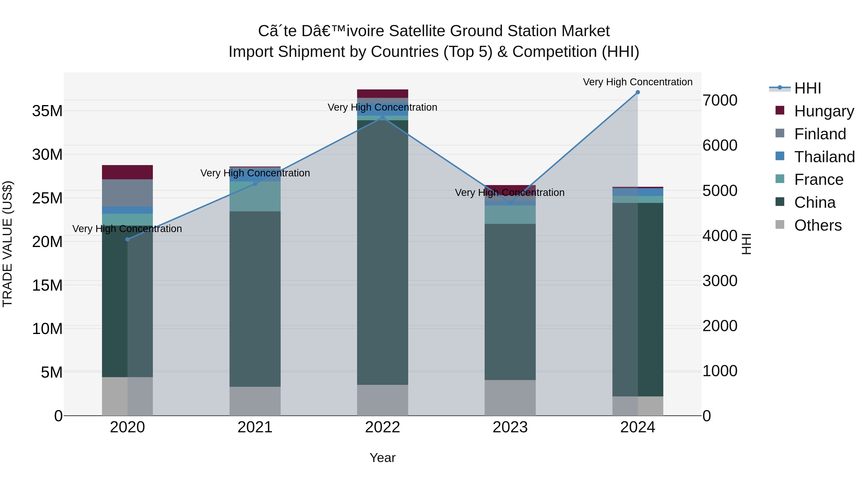The image size is (868, 488).
Task: Click the Others segment of the 2023 bar
Action: pyautogui.click(x=510, y=398)
